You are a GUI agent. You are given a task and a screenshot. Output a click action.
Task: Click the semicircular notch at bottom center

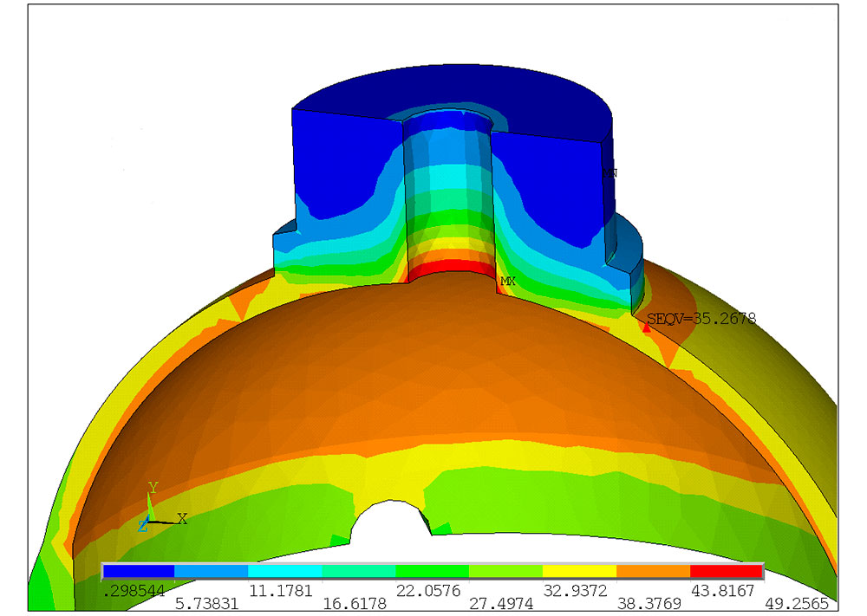pyautogui.click(x=392, y=523)
